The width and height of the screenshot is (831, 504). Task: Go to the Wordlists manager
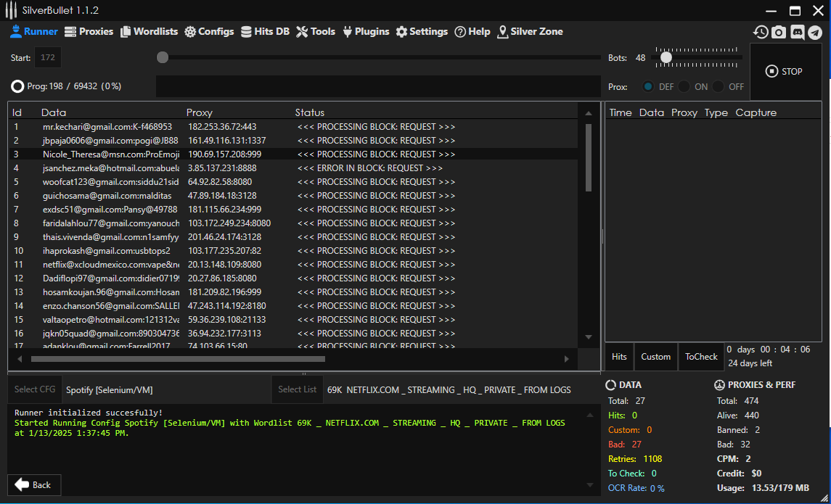[149, 31]
